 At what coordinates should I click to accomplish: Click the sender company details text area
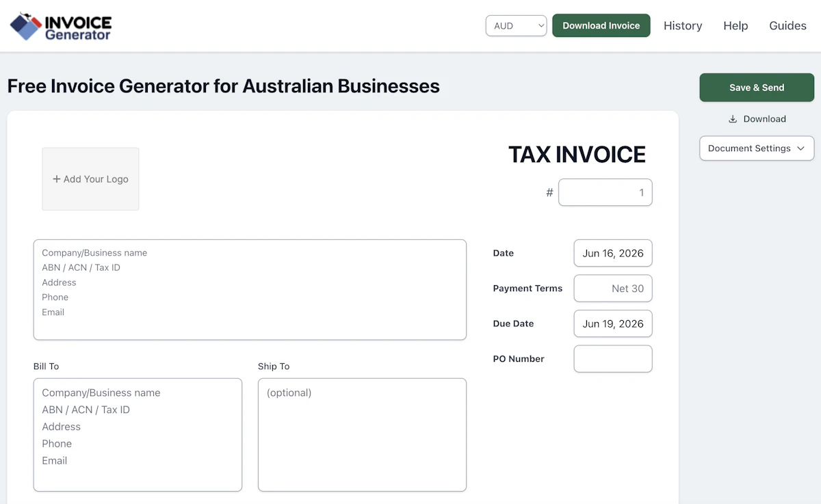click(250, 289)
